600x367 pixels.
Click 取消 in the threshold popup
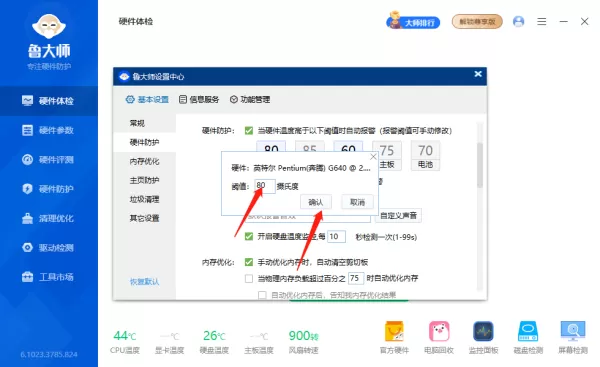[x=357, y=202]
